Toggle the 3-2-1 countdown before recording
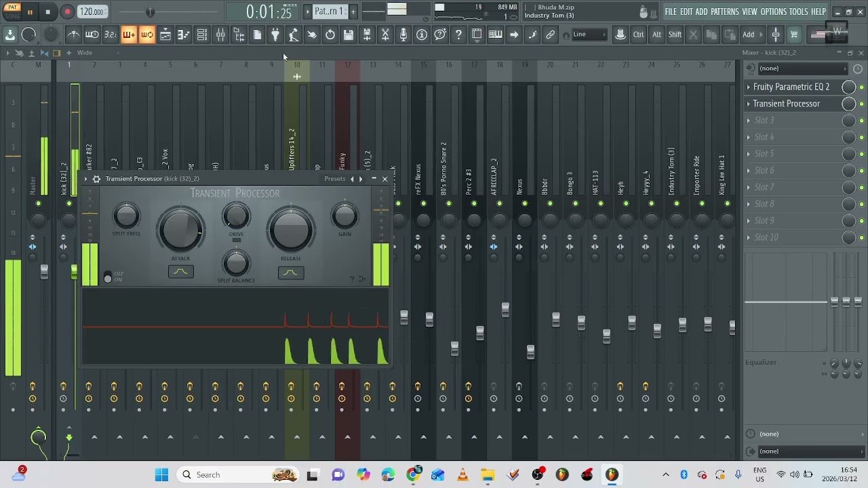 tap(111, 35)
